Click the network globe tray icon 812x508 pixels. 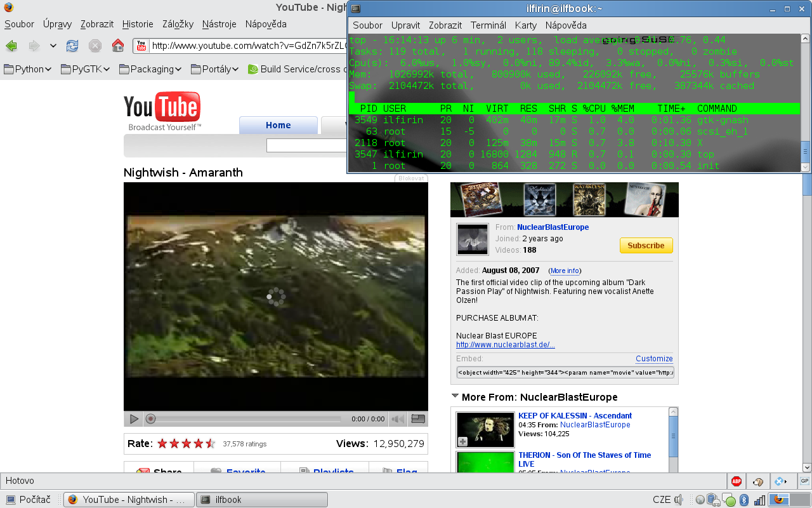pyautogui.click(x=700, y=500)
